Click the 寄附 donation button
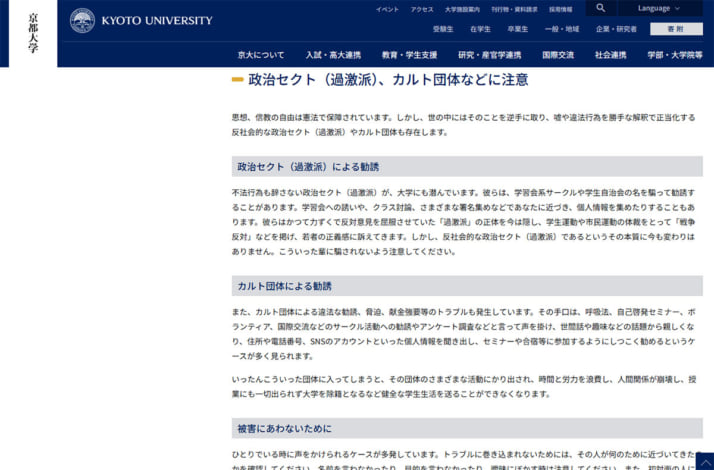This screenshot has height=470, width=714. pyautogui.click(x=676, y=29)
